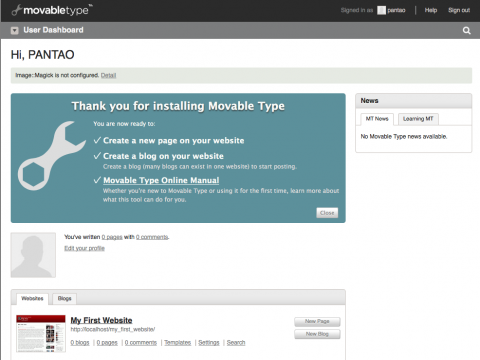Create a New Page for My First Website

pyautogui.click(x=317, y=321)
